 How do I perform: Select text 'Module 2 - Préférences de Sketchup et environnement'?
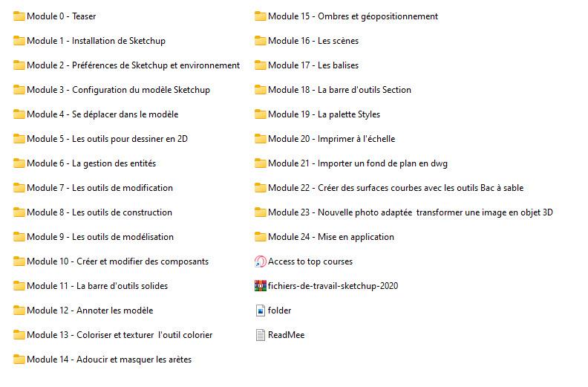point(133,65)
